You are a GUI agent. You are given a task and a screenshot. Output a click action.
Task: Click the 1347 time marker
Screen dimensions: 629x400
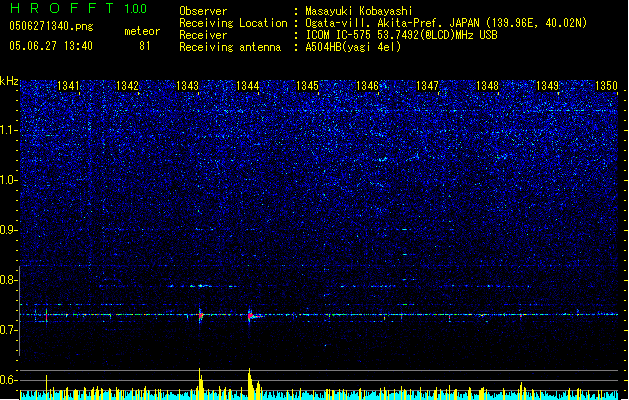click(428, 86)
